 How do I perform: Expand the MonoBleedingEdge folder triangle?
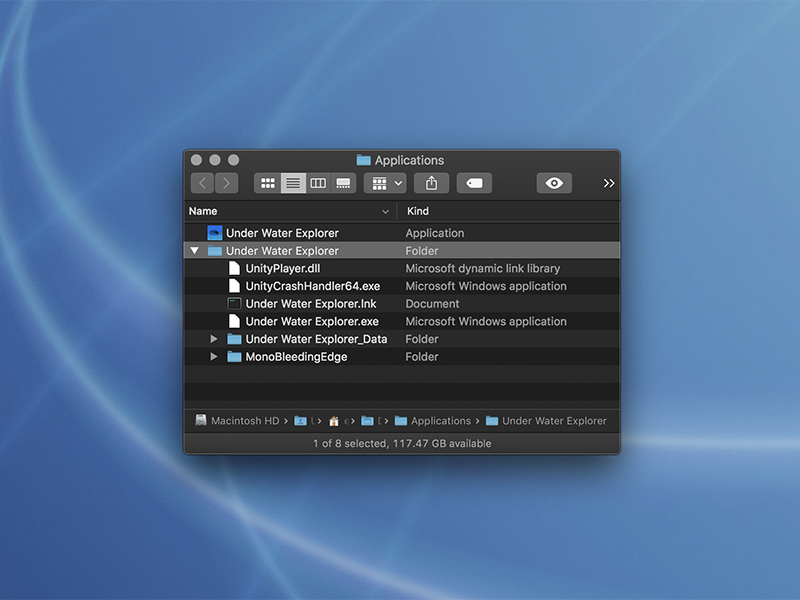pyautogui.click(x=214, y=357)
